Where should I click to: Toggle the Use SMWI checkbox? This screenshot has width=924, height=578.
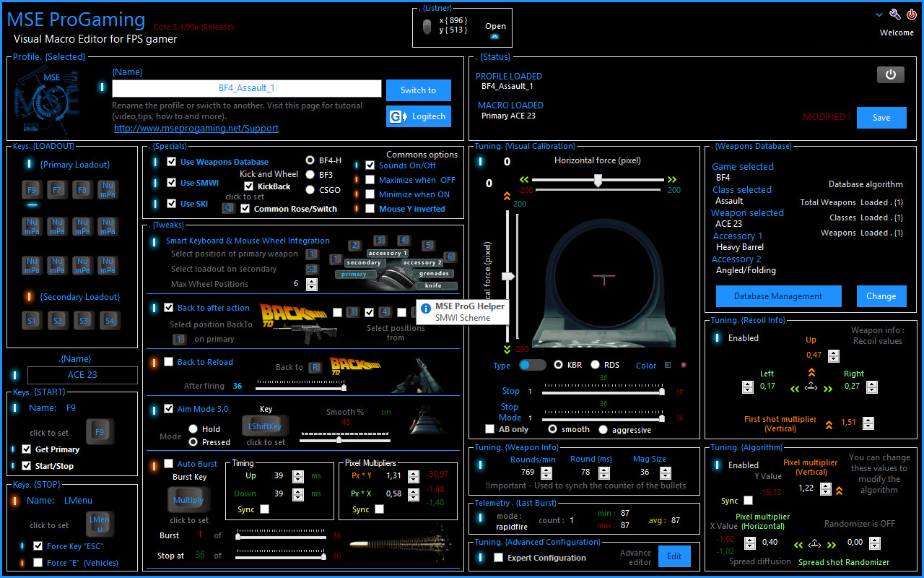click(171, 183)
